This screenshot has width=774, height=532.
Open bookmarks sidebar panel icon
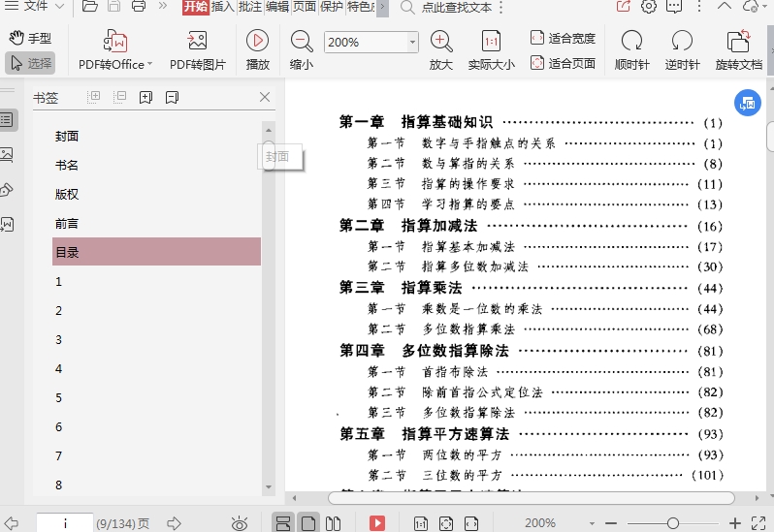[7, 120]
